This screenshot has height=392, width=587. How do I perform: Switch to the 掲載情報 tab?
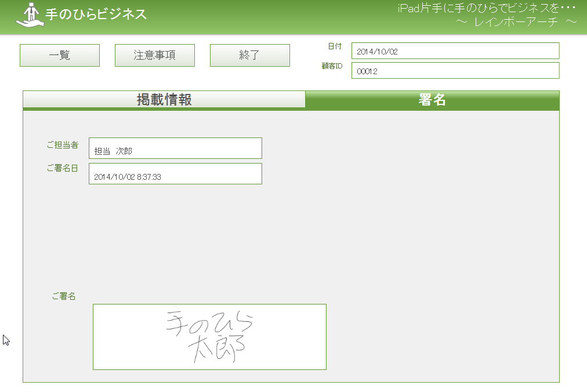click(x=164, y=100)
